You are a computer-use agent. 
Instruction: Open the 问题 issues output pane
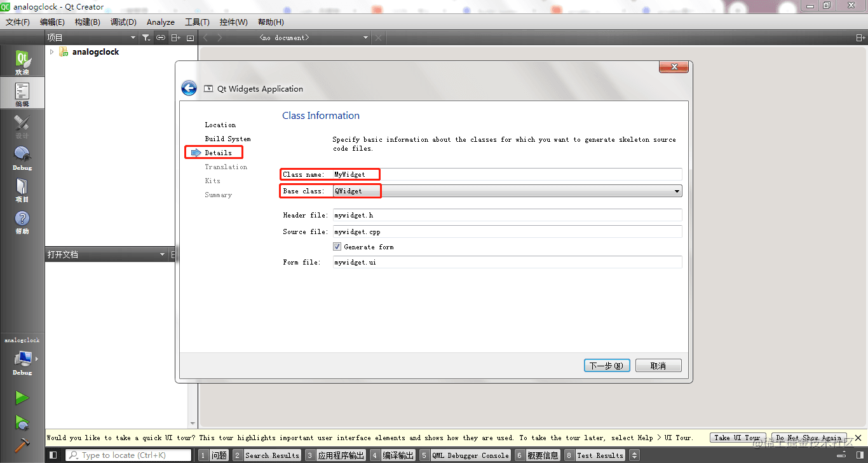tap(214, 455)
